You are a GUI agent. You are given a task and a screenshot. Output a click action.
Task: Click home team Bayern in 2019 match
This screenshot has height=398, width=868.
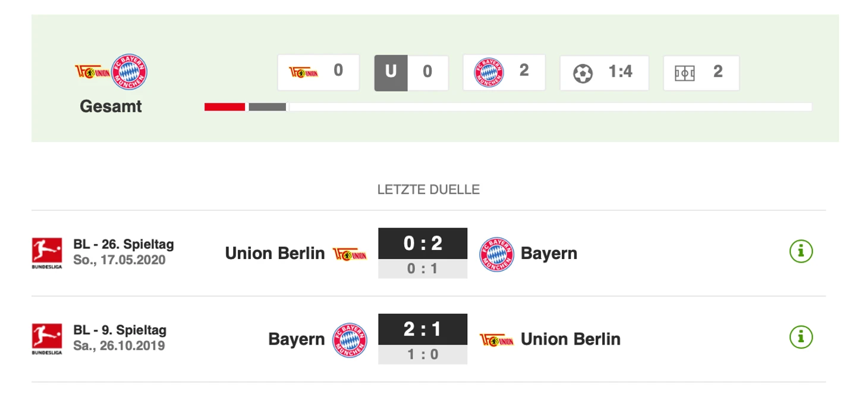(296, 339)
